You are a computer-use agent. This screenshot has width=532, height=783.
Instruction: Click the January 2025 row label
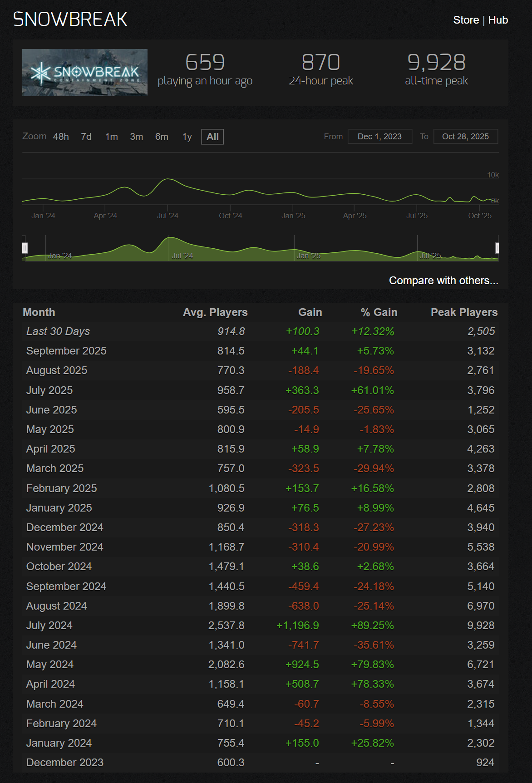[59, 508]
